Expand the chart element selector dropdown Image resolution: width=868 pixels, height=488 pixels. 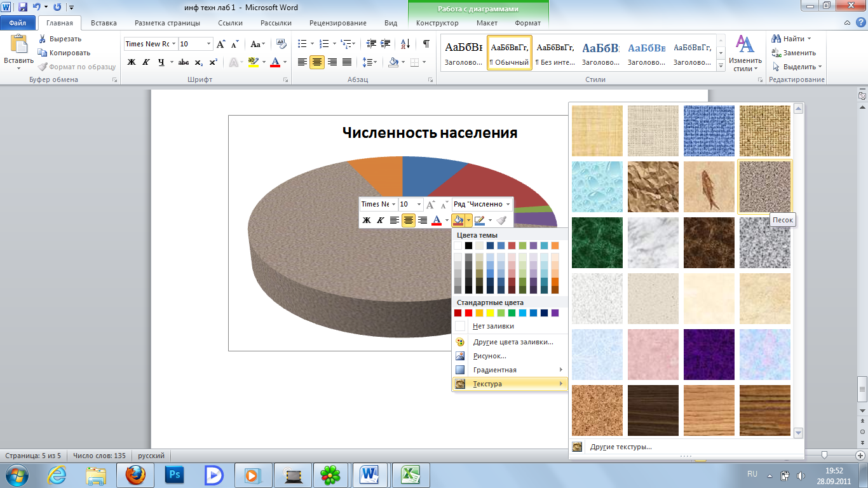point(507,204)
